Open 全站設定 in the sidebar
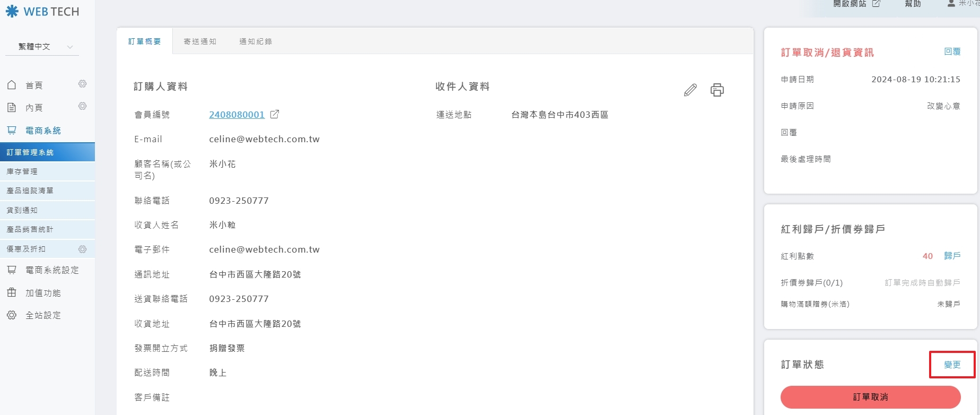Screen dimensions: 980x415 point(43,315)
